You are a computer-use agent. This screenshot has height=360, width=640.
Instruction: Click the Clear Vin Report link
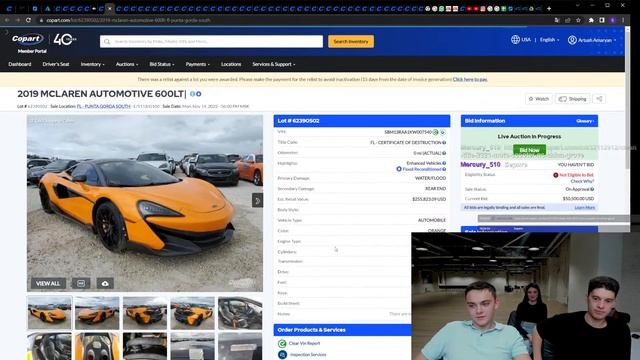[x=304, y=344]
